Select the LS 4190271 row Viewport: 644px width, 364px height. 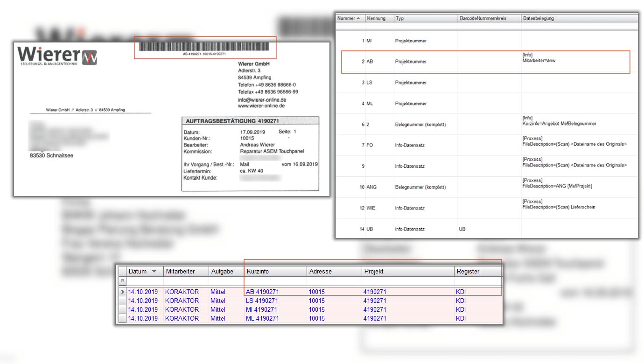click(x=262, y=301)
